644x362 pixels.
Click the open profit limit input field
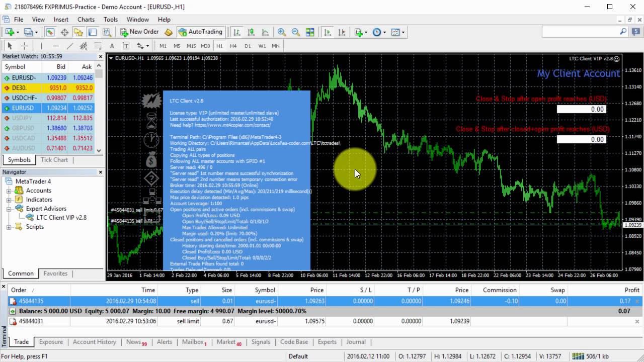(582, 109)
